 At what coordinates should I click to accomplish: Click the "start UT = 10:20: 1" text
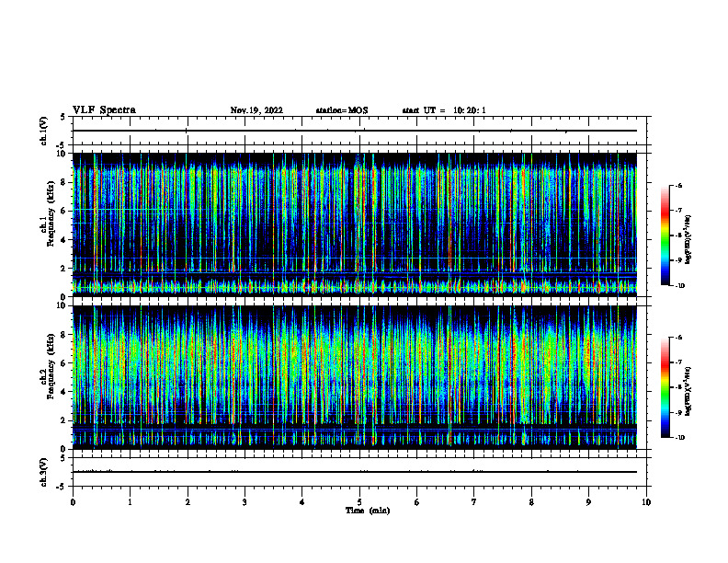tap(444, 110)
